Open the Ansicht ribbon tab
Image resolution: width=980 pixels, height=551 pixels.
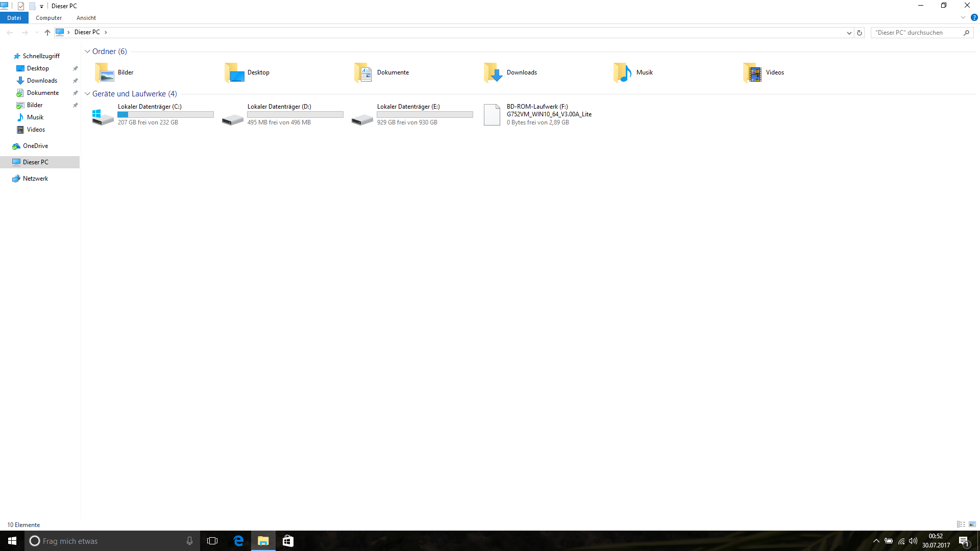(x=86, y=18)
